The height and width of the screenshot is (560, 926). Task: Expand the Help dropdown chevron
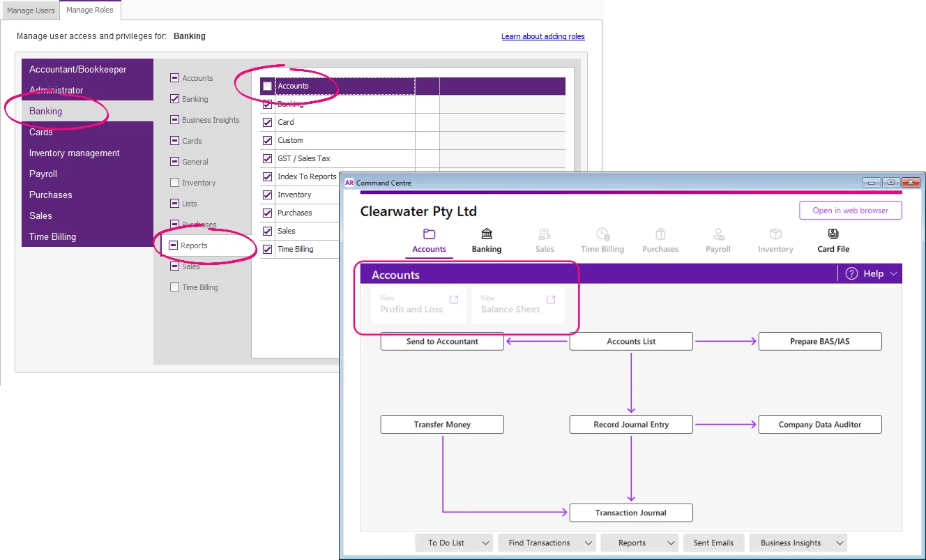point(894,274)
